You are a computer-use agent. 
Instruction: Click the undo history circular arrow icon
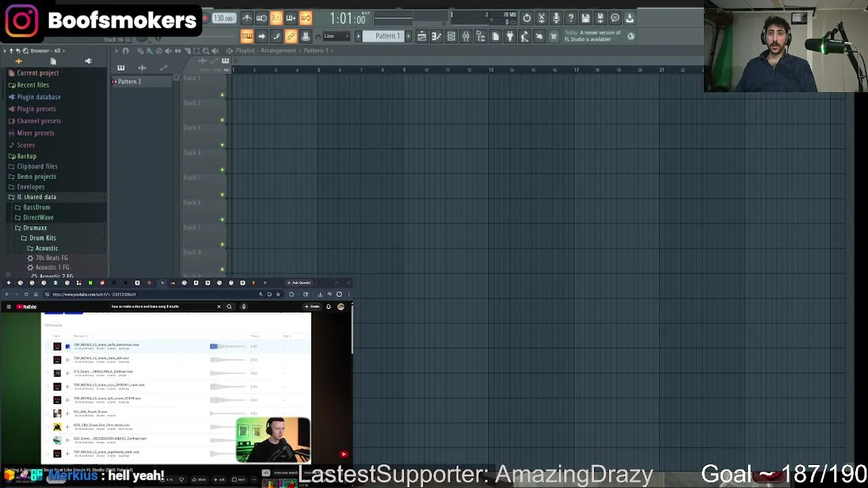[x=527, y=18]
